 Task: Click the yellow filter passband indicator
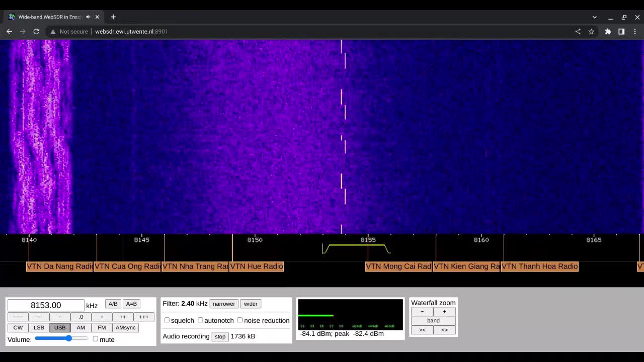(356, 248)
